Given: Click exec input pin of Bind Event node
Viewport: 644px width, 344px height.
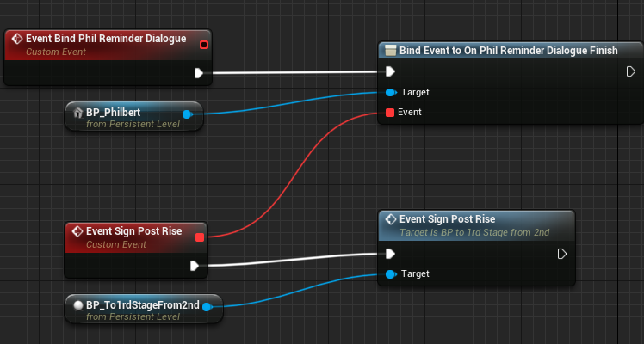Looking at the screenshot, I should [390, 71].
